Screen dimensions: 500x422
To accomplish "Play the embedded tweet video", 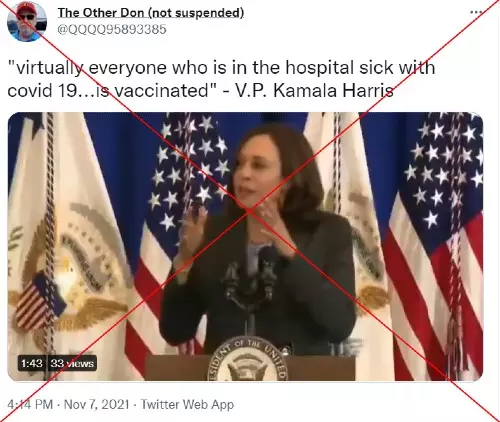I will tap(245, 247).
